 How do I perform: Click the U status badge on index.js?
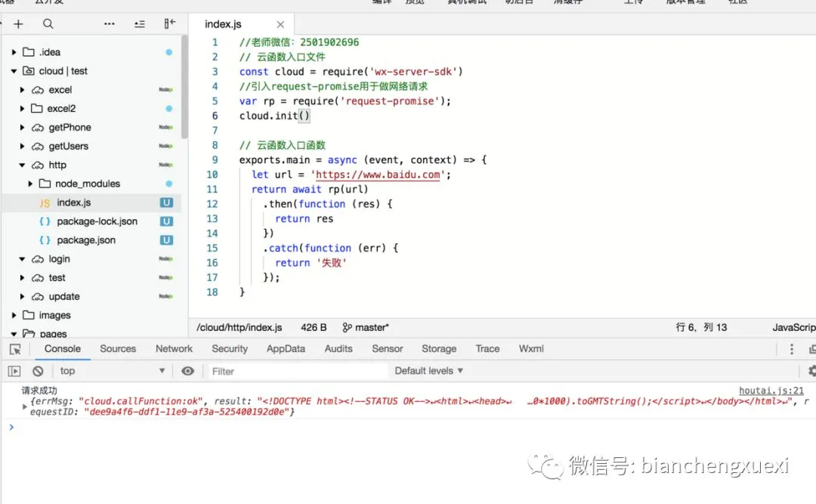click(166, 203)
